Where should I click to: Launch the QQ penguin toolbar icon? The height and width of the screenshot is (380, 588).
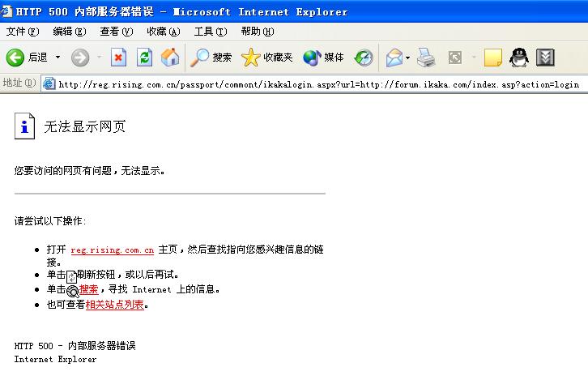[x=519, y=58]
